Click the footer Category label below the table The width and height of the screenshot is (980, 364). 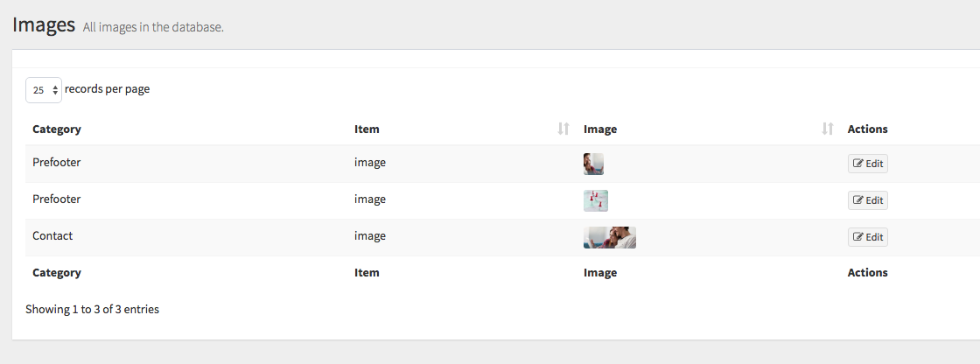(57, 272)
